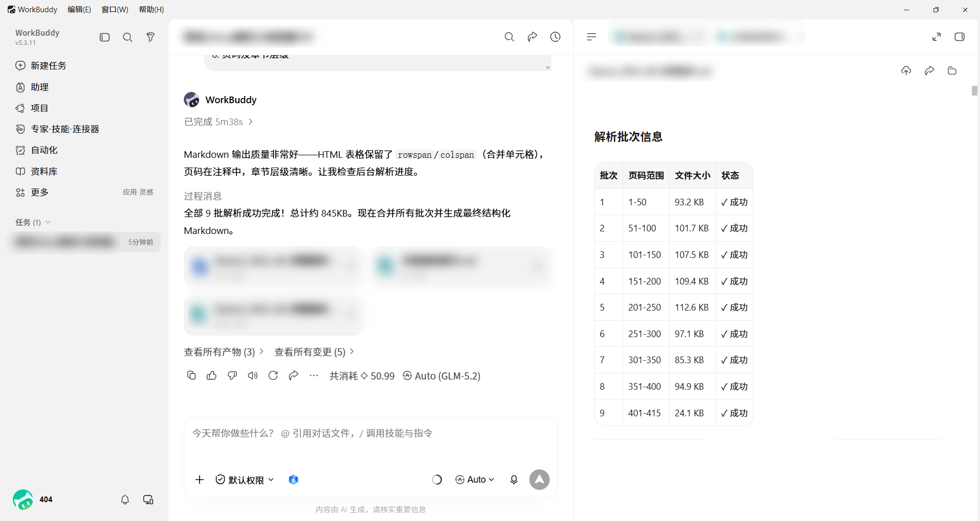Viewport: 980px width, 521px height.
Task: Open the 帮助(H) menu
Action: [151, 9]
